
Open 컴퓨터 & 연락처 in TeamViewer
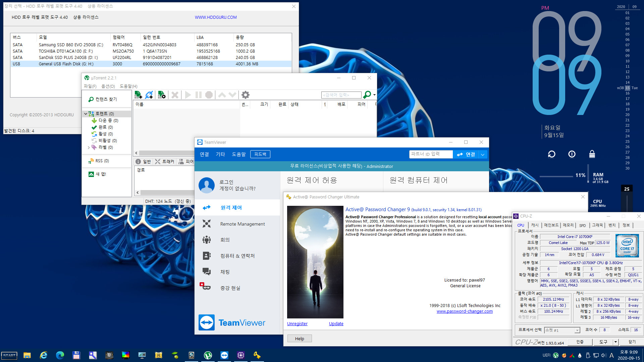pos(237,256)
